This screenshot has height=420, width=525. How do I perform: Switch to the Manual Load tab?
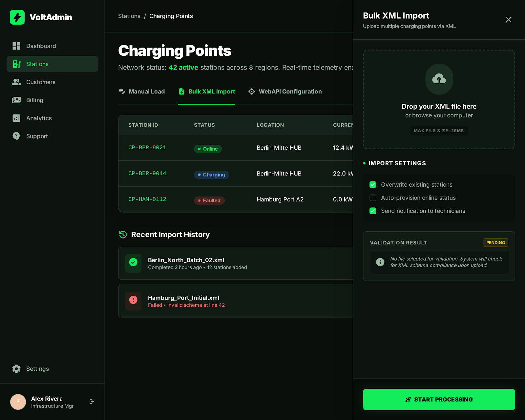tap(146, 92)
